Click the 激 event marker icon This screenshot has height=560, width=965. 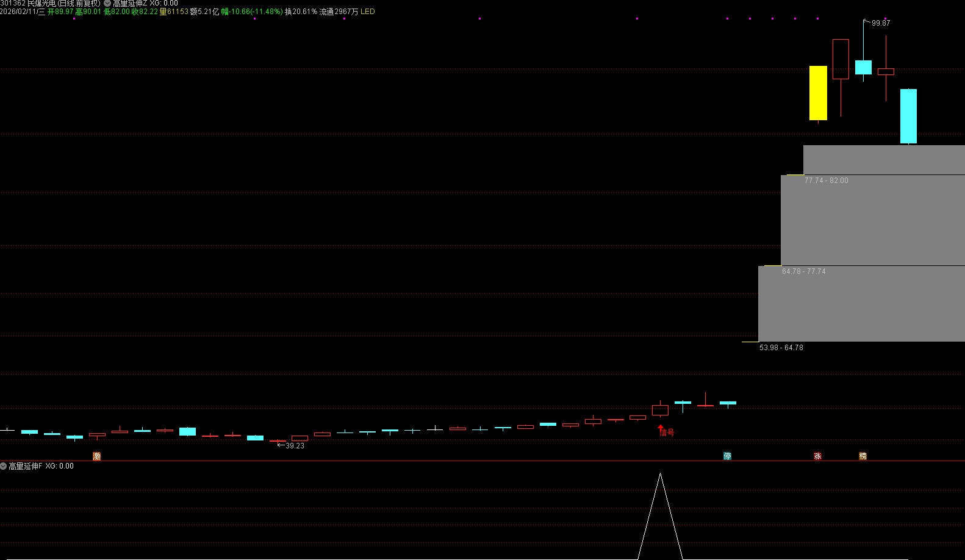coord(96,456)
